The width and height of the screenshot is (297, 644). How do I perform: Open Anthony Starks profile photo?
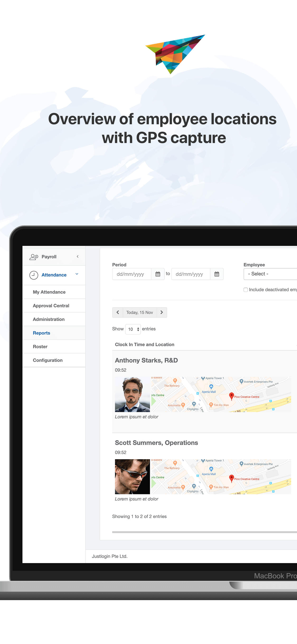click(x=133, y=394)
